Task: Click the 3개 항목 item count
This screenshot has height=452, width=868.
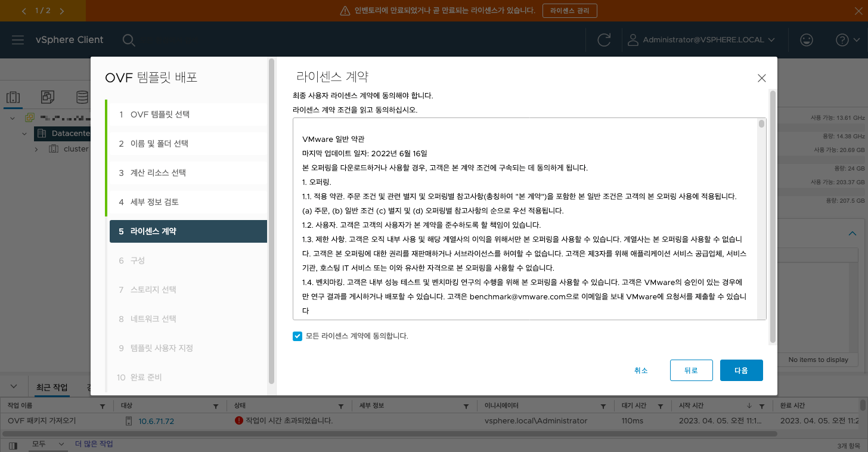Action: point(850,446)
